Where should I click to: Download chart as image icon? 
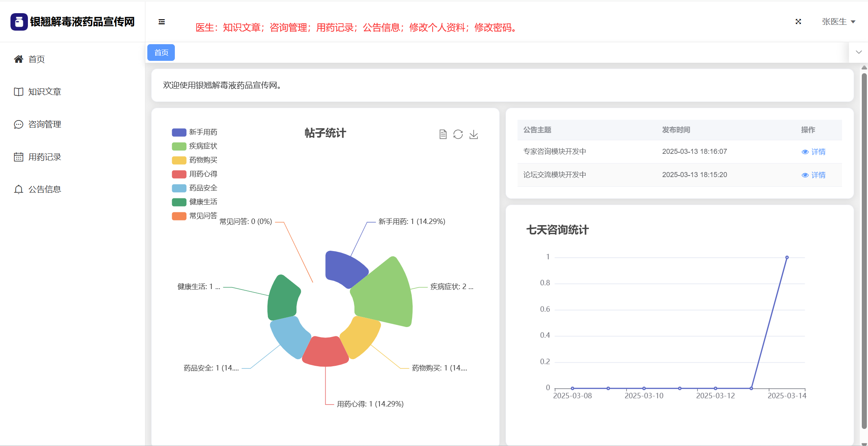(x=473, y=134)
